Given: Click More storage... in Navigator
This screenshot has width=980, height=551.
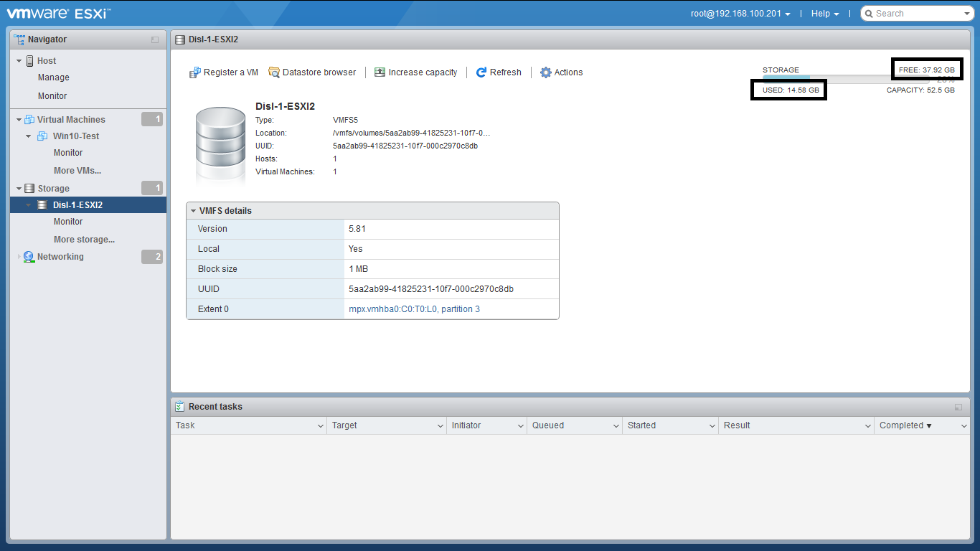Looking at the screenshot, I should coord(84,240).
